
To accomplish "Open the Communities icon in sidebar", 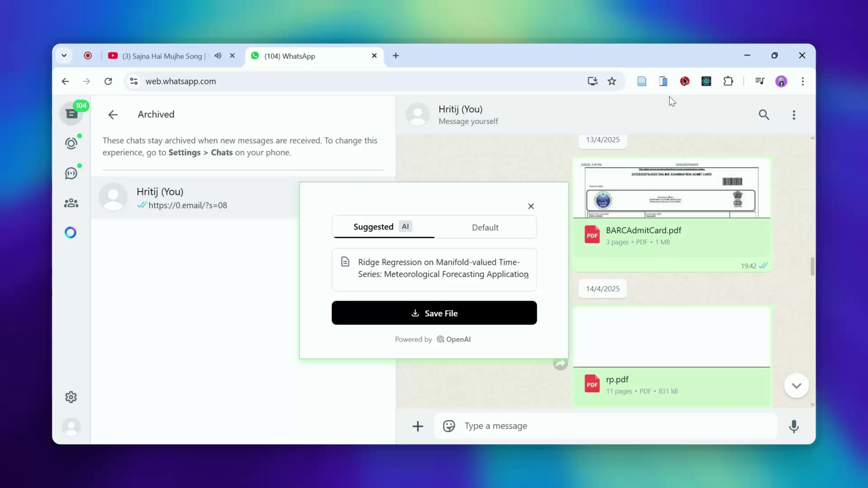I will (x=71, y=203).
